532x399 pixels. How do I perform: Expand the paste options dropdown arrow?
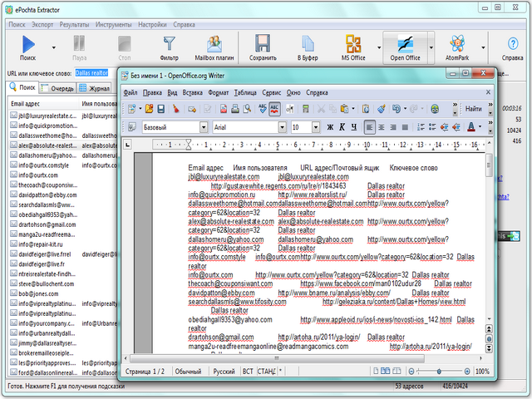pyautogui.click(x=353, y=109)
